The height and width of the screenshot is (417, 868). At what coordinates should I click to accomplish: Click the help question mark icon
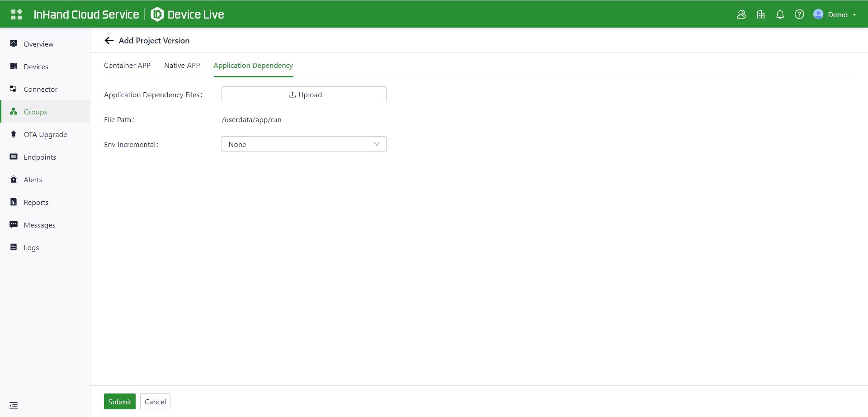coord(799,14)
